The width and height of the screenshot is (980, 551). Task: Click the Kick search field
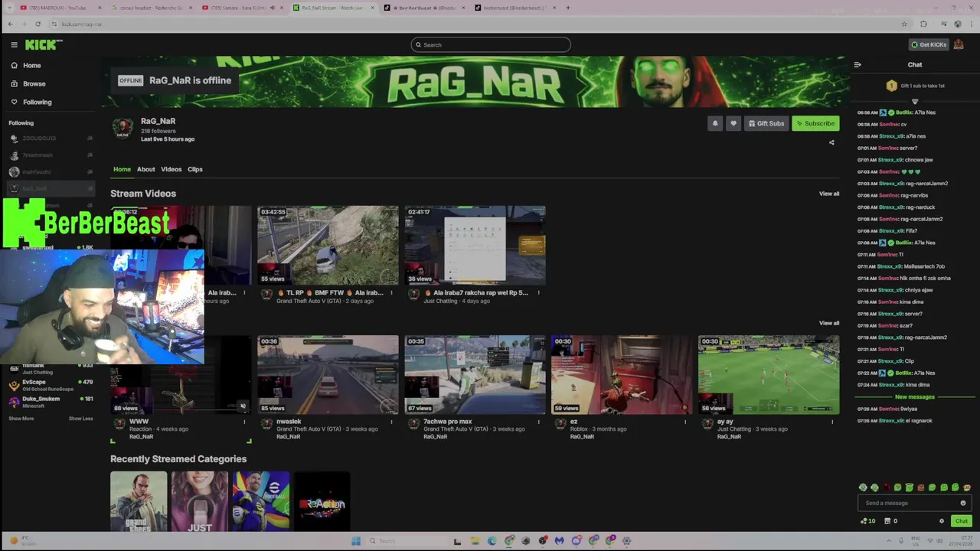[x=491, y=44]
